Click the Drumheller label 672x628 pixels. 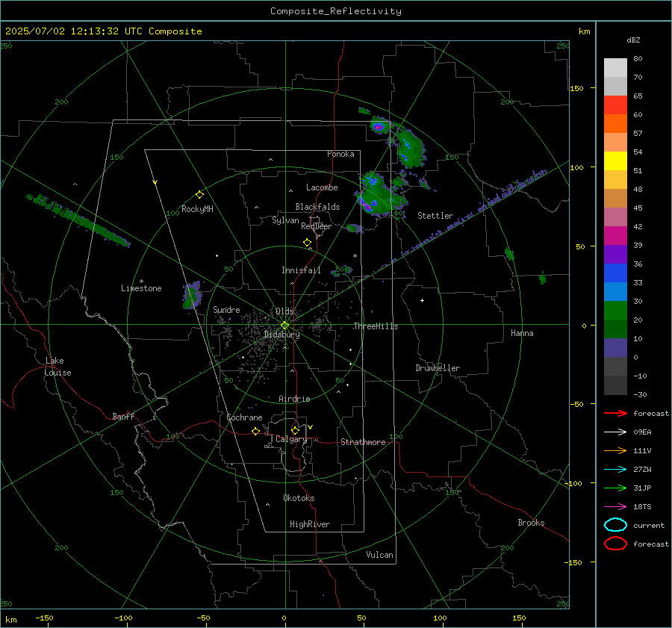click(438, 368)
